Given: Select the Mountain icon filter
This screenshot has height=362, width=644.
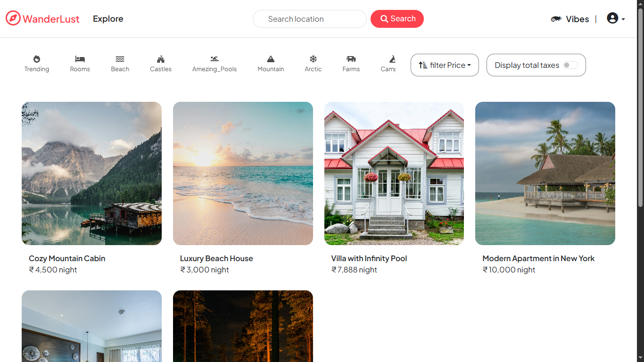Looking at the screenshot, I should click(x=271, y=59).
